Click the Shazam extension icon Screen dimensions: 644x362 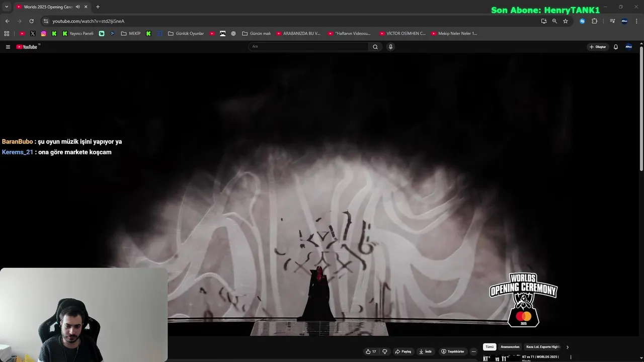click(582, 21)
